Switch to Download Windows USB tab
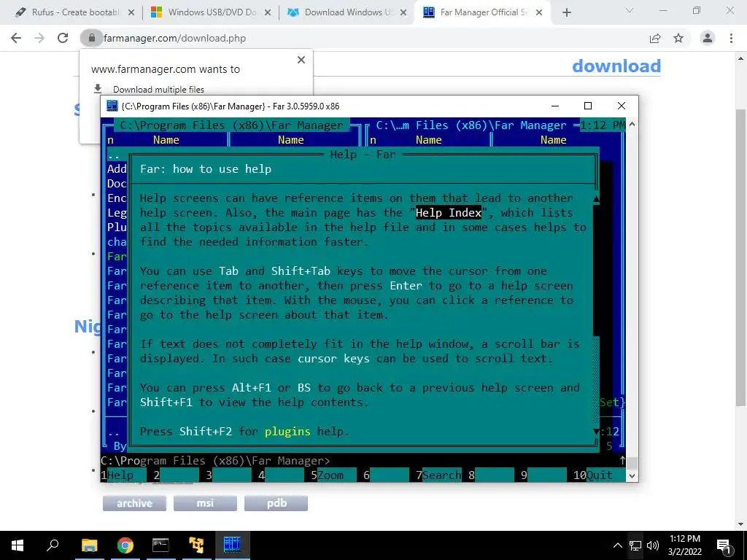This screenshot has height=560, width=747. coord(347,12)
